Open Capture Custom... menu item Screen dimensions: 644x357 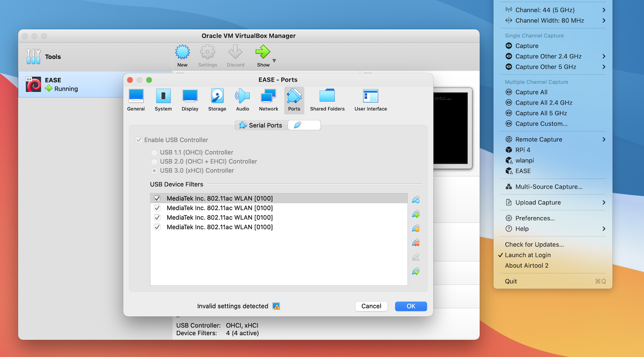[553, 124]
